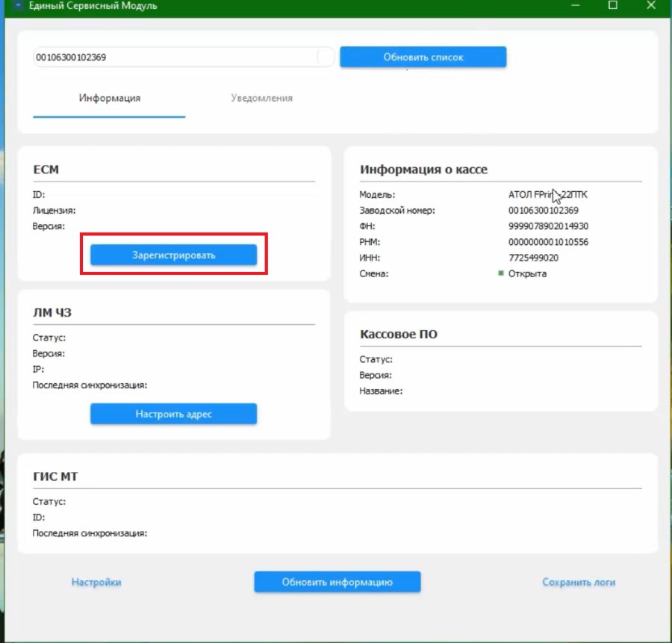Click Последняя синхронизация: label in ГИС МТ
This screenshot has width=672, height=643.
(90, 533)
